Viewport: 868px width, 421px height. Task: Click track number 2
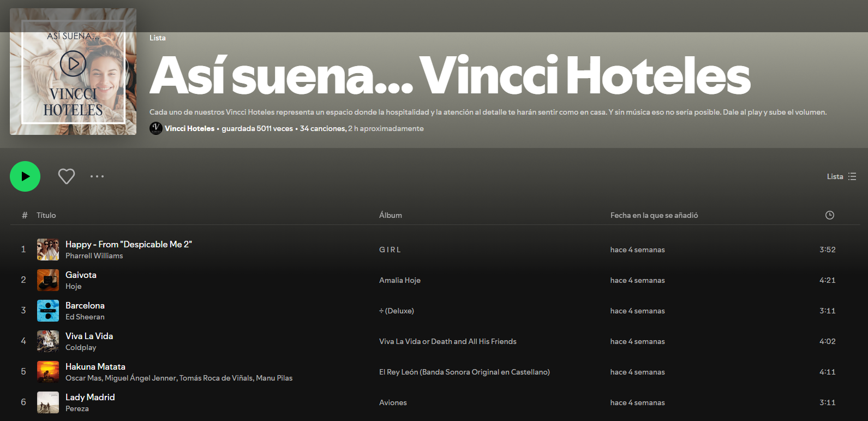(23, 280)
